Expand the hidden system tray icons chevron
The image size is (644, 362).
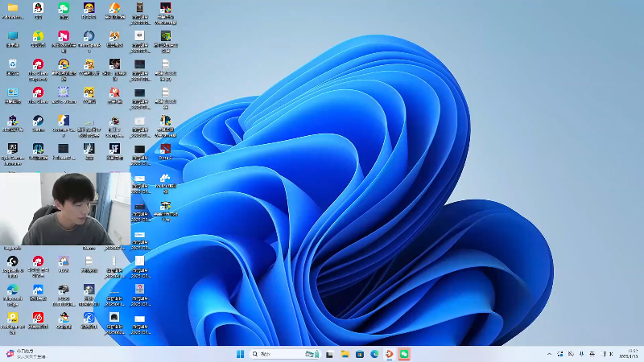coord(549,354)
